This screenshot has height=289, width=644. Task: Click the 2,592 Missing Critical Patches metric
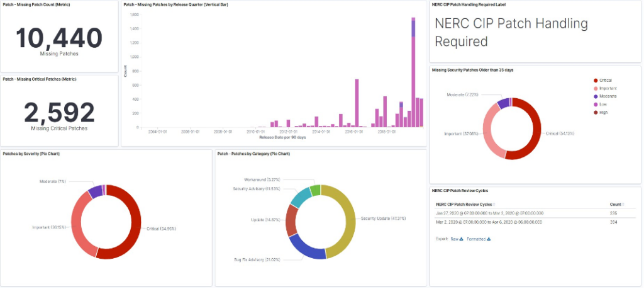click(x=59, y=113)
